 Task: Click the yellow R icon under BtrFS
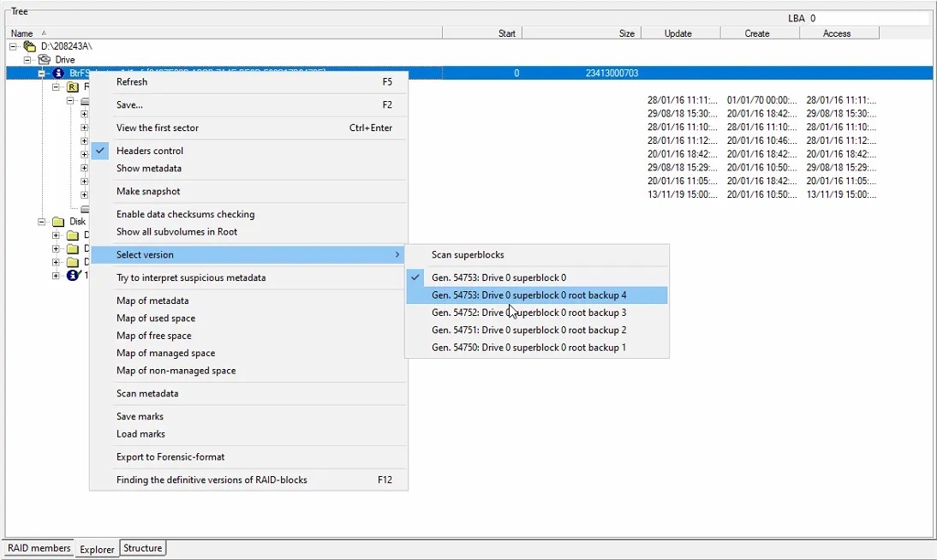tap(72, 87)
